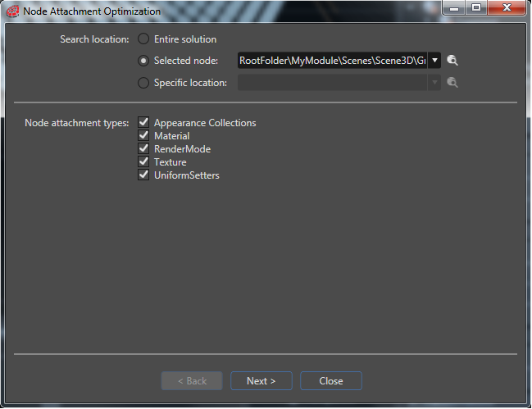The image size is (532, 409).
Task: Click the browse icon next to Selected node
Action: click(x=452, y=61)
